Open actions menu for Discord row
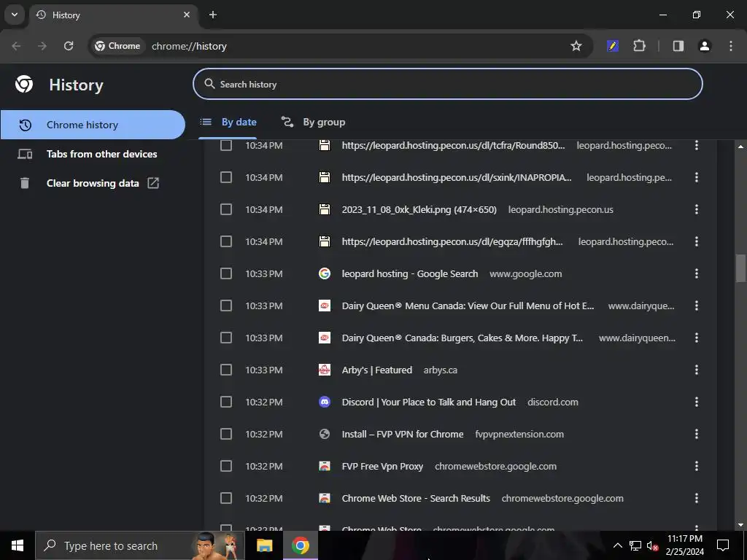 [697, 402]
